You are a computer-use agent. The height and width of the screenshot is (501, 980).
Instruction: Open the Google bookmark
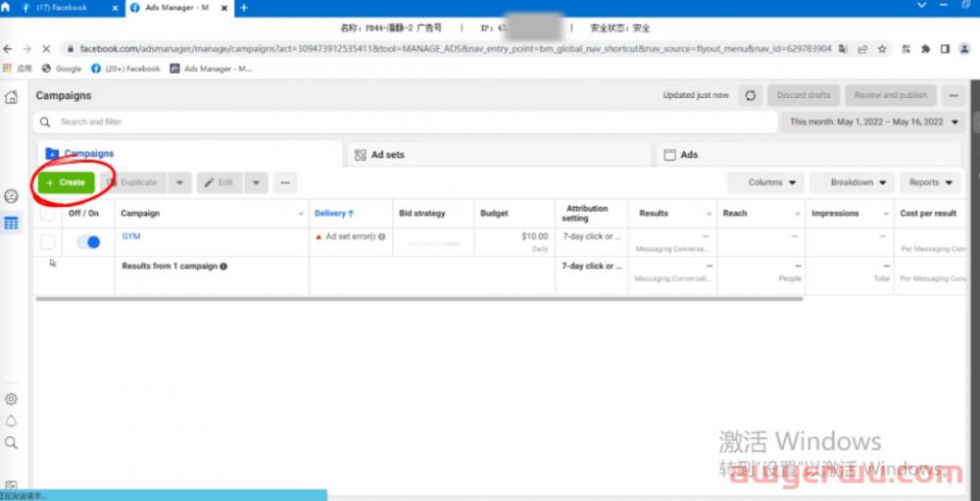(x=62, y=69)
